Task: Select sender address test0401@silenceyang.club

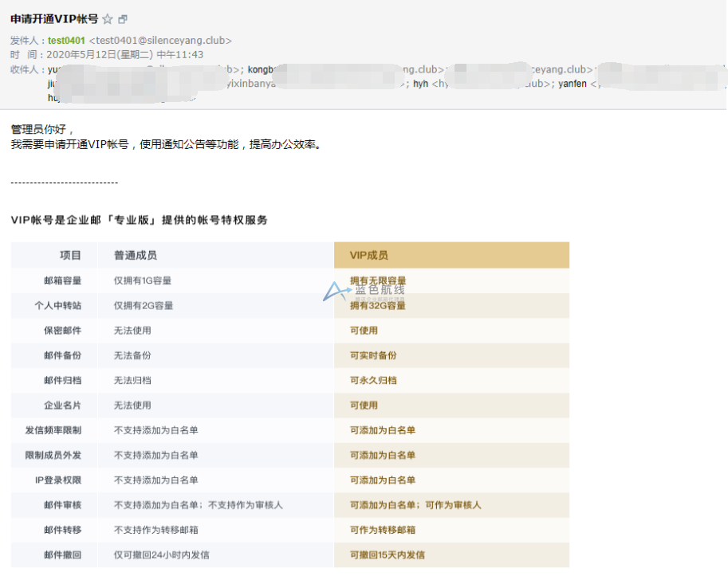Action: coord(160,41)
